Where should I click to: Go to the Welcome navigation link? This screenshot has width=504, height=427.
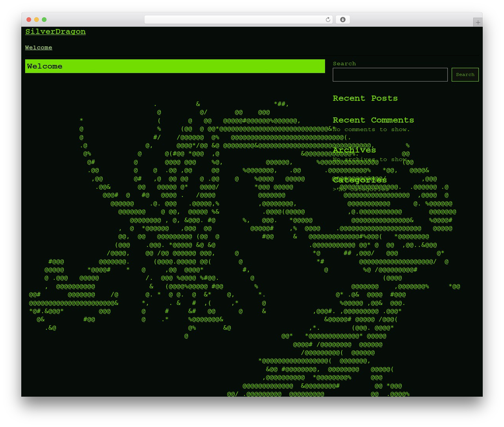coord(39,48)
